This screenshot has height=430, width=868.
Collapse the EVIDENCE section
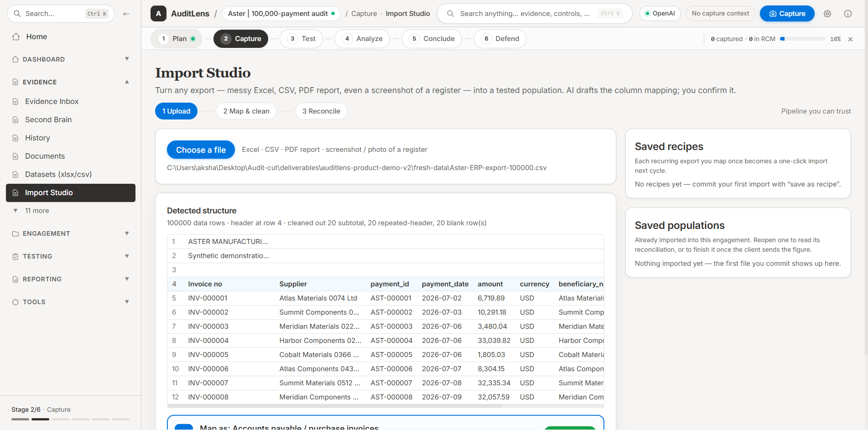tap(71, 82)
